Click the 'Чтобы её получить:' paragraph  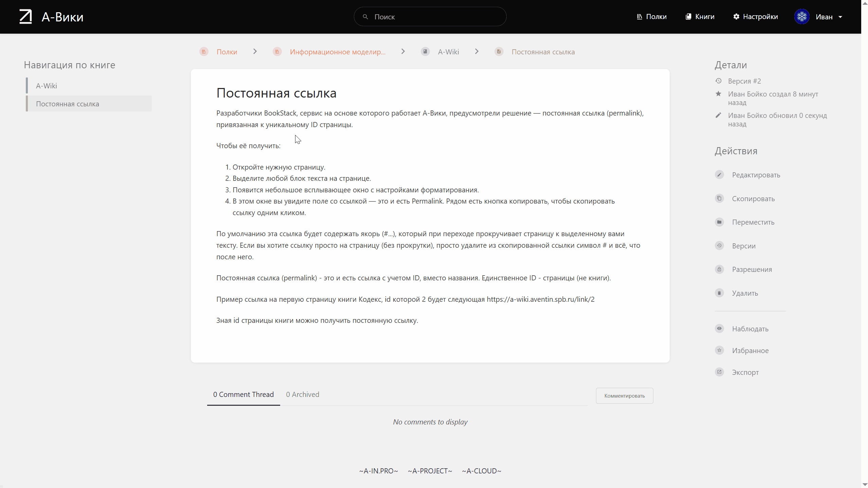(x=248, y=146)
